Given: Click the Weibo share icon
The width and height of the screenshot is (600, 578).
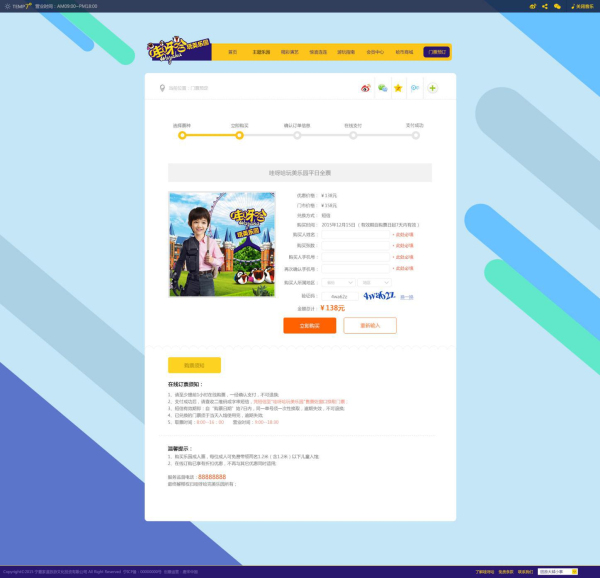Looking at the screenshot, I should pyautogui.click(x=366, y=88).
